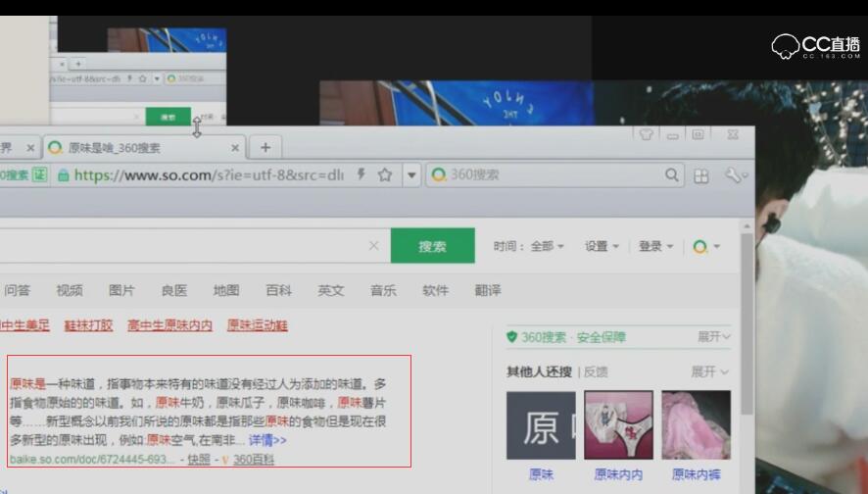
Task: Open the 时间：全部 dropdown
Action: point(528,246)
